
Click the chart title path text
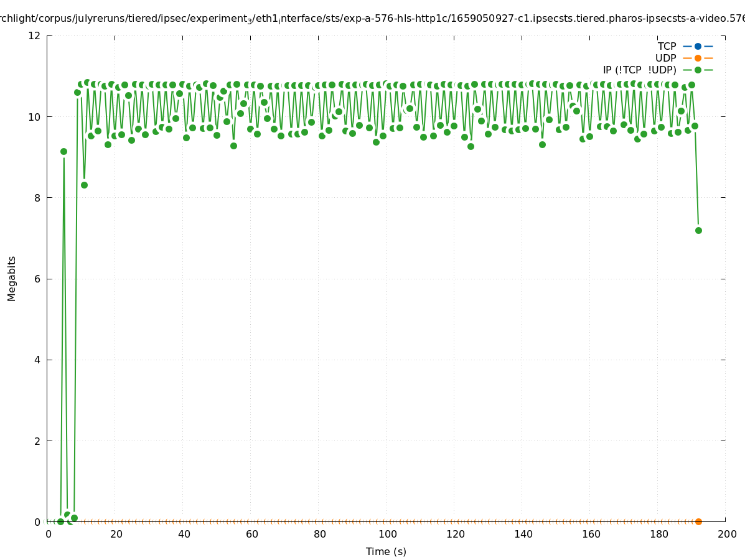click(x=372, y=19)
